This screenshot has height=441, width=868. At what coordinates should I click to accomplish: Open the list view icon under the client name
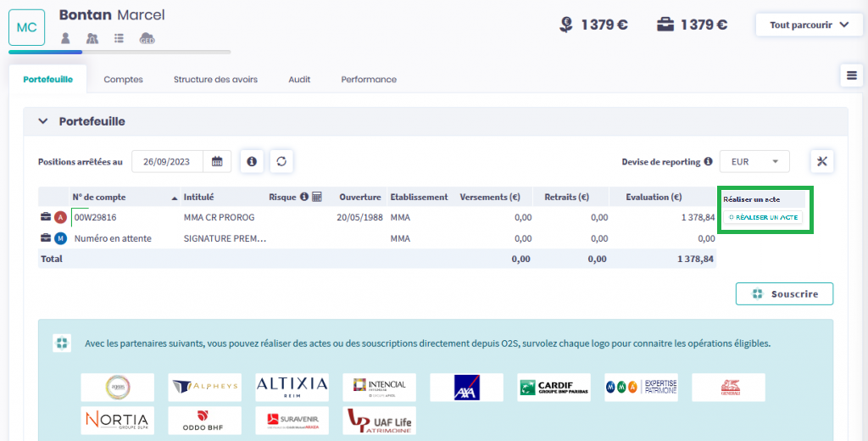point(119,38)
